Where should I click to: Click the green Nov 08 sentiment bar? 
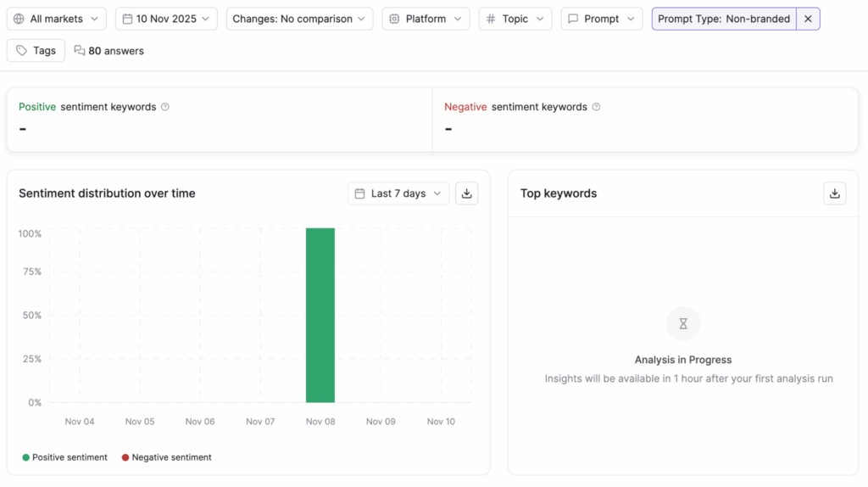point(320,315)
